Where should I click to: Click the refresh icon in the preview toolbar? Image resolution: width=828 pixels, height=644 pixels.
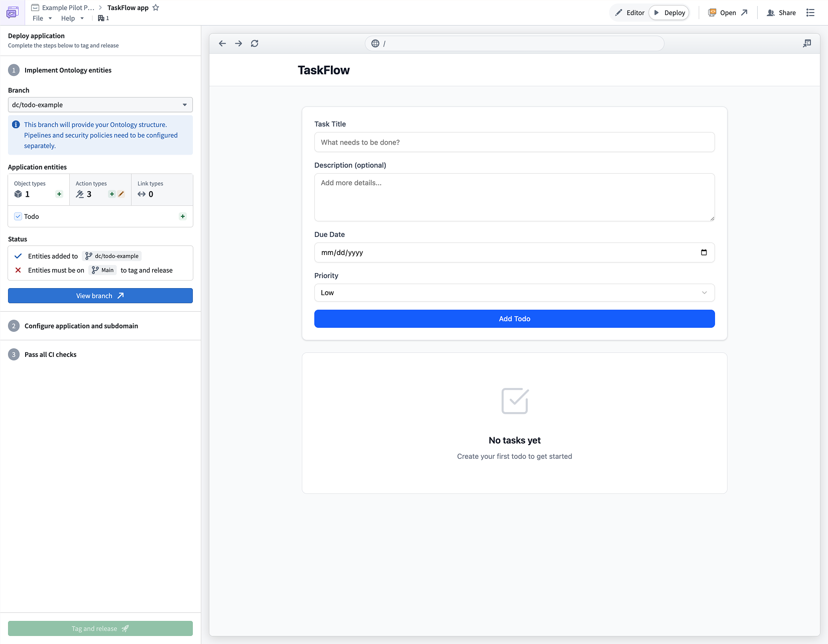pos(255,43)
